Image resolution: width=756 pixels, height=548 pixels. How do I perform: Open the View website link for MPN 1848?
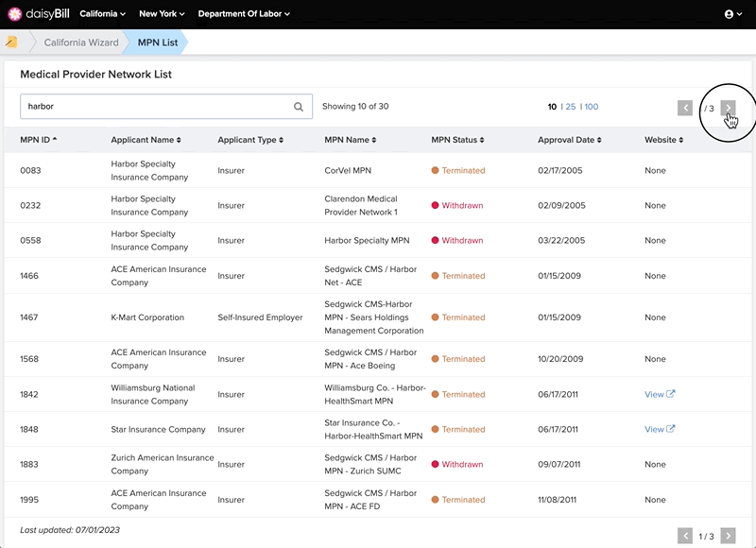[660, 429]
